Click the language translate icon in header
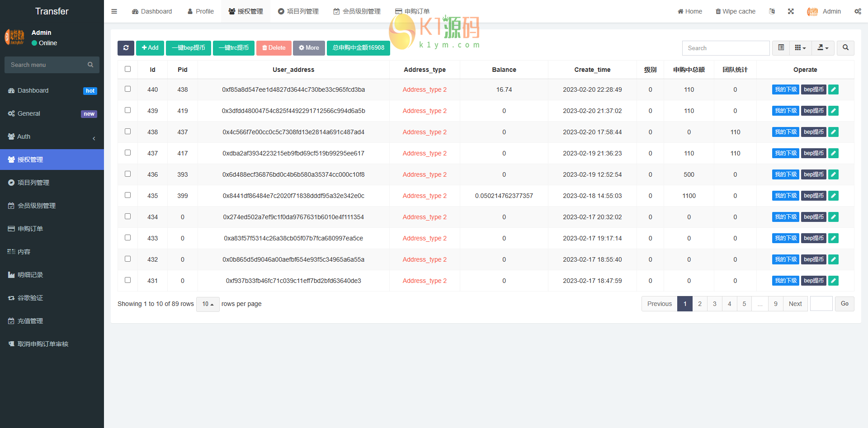The image size is (868, 428). click(772, 11)
